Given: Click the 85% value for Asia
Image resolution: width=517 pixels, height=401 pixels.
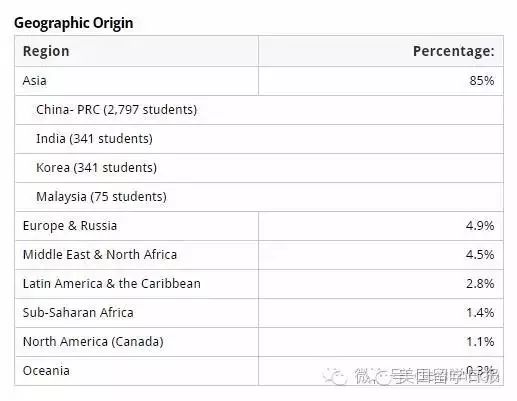Looking at the screenshot, I should tap(482, 81).
